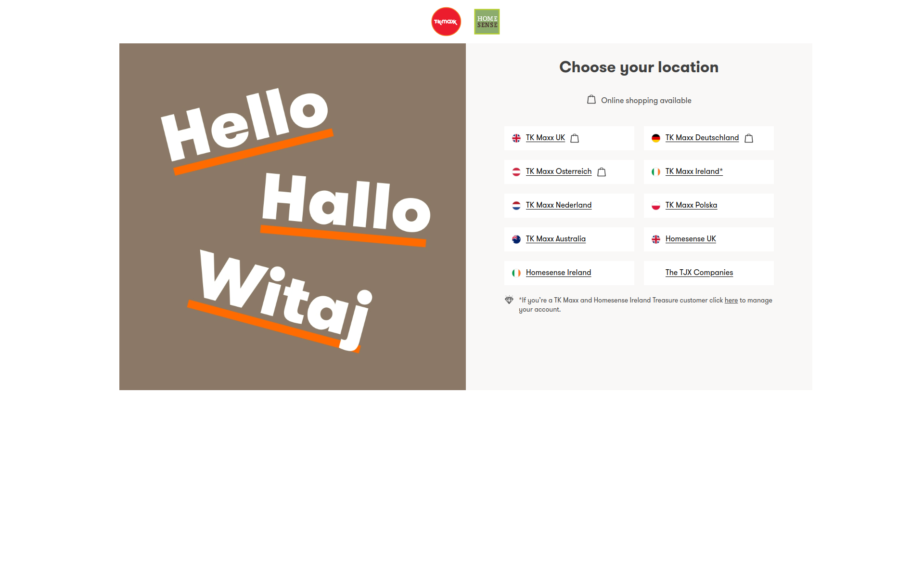
Task: Open the TK Maxx UK link
Action: click(x=545, y=138)
